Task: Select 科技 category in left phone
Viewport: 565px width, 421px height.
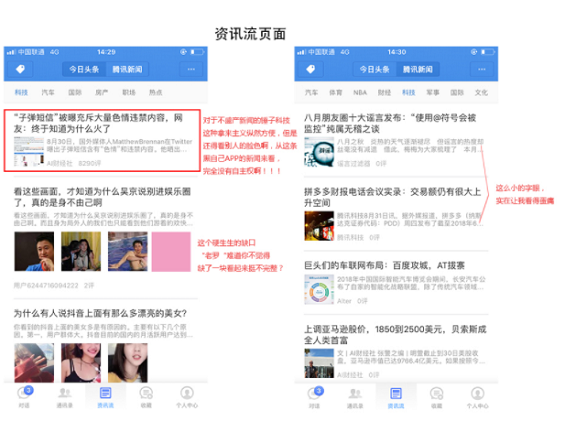Action: click(21, 93)
